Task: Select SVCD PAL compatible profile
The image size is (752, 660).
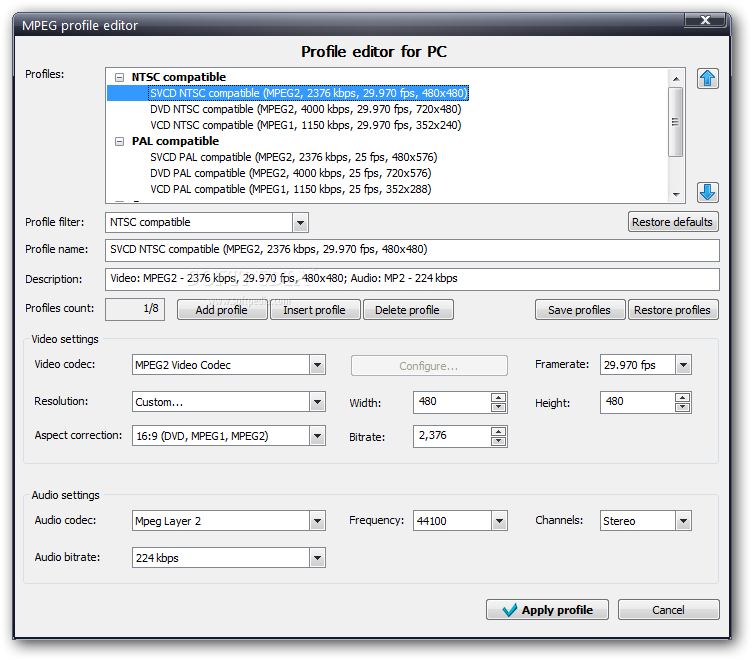Action: (x=294, y=157)
